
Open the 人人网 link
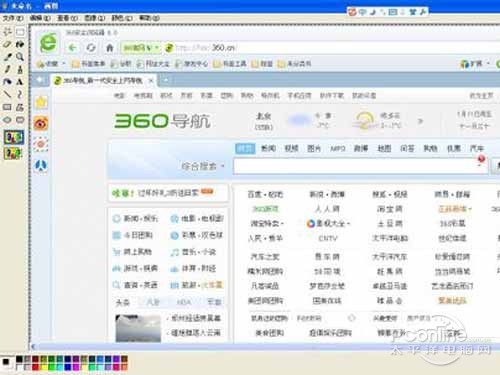coord(327,209)
